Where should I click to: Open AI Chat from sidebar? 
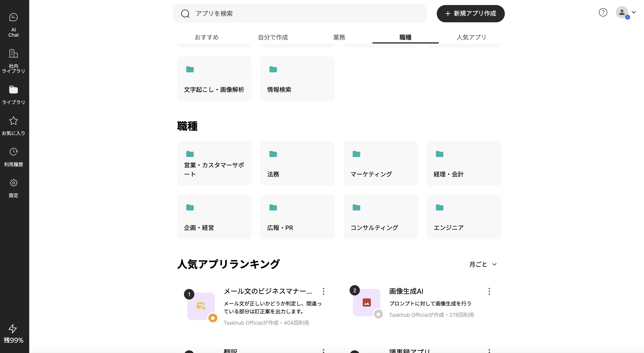pos(13,24)
